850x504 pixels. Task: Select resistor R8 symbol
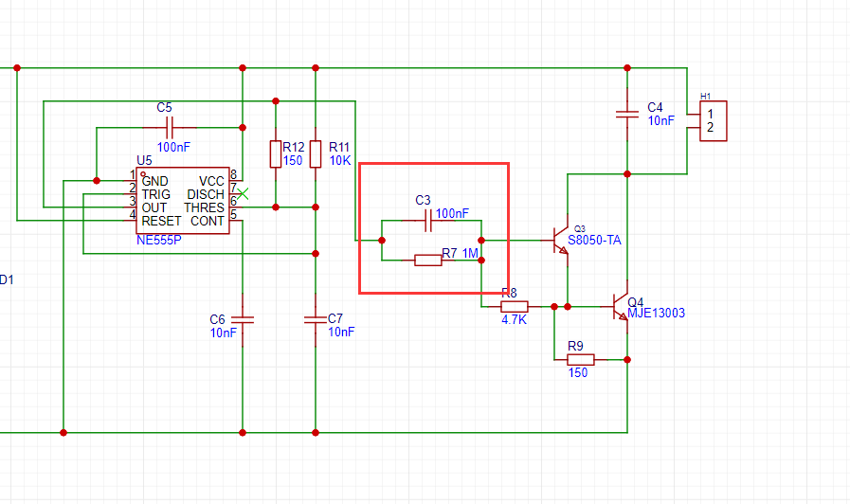pos(515,307)
